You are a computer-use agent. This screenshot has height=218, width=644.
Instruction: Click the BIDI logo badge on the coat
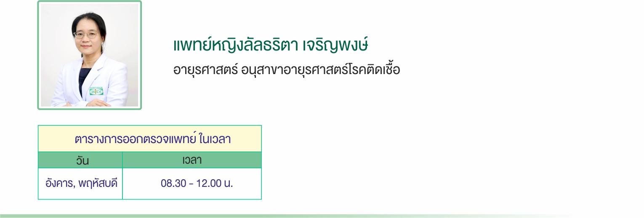pyautogui.click(x=96, y=91)
